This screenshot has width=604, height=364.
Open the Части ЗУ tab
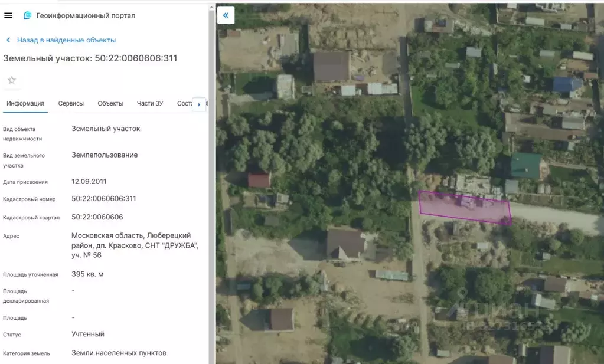tap(150, 104)
